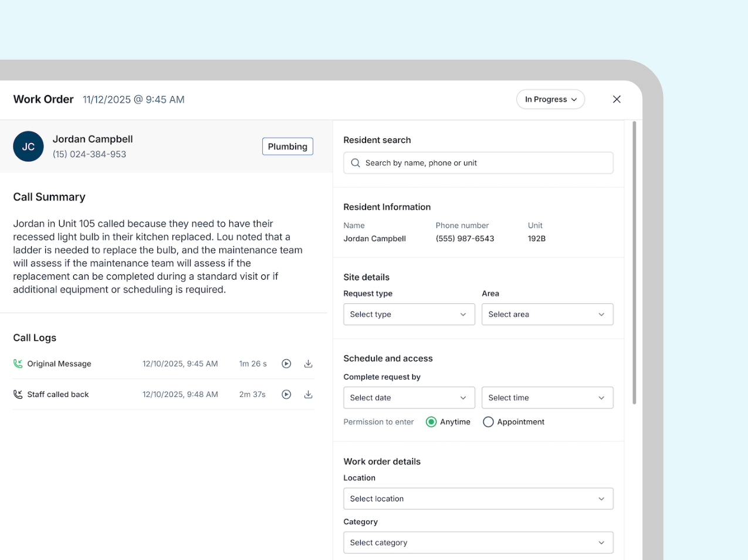
Task: Click the JC avatar for Jordan Campbell
Action: [x=28, y=147]
